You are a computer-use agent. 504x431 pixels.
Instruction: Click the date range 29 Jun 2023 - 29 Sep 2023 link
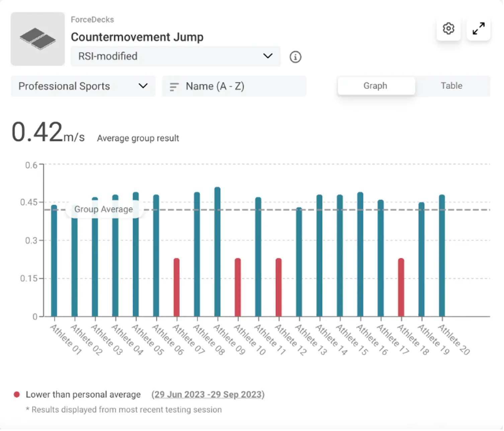[x=208, y=395]
